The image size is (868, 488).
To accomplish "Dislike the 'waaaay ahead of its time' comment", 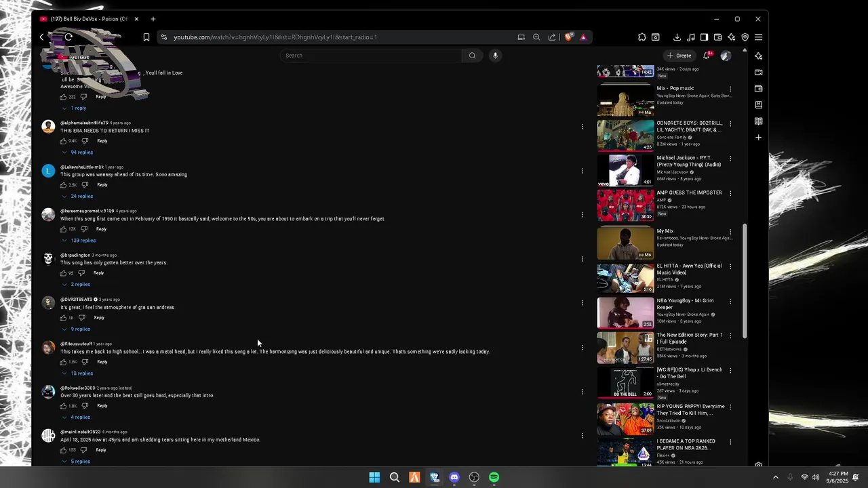I will point(85,185).
